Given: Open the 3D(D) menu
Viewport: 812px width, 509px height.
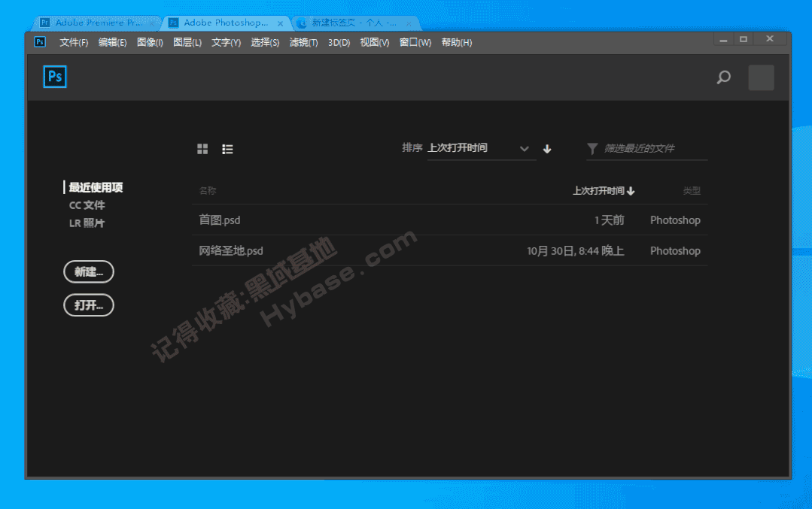Looking at the screenshot, I should [339, 42].
